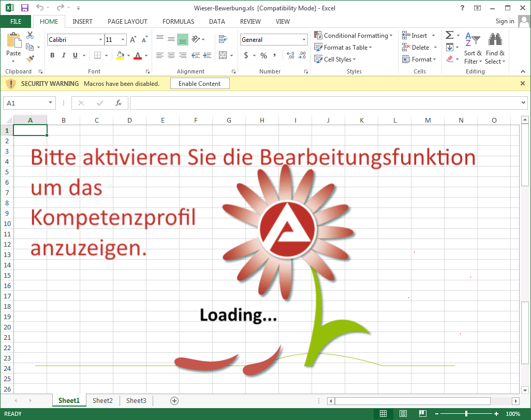Image resolution: width=531 pixels, height=420 pixels.
Task: Click the Clear eraser icon
Action: [450, 59]
